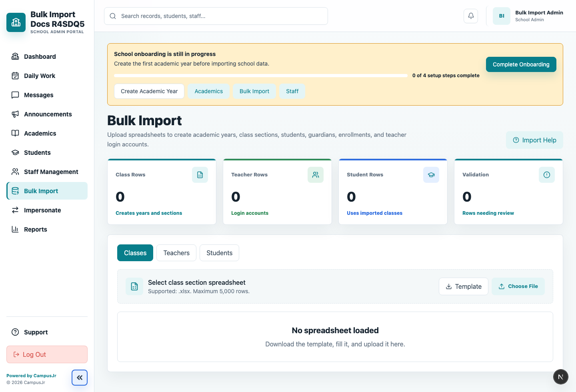Click Create Academic Year button
Image resolution: width=576 pixels, height=392 pixels.
[149, 91]
